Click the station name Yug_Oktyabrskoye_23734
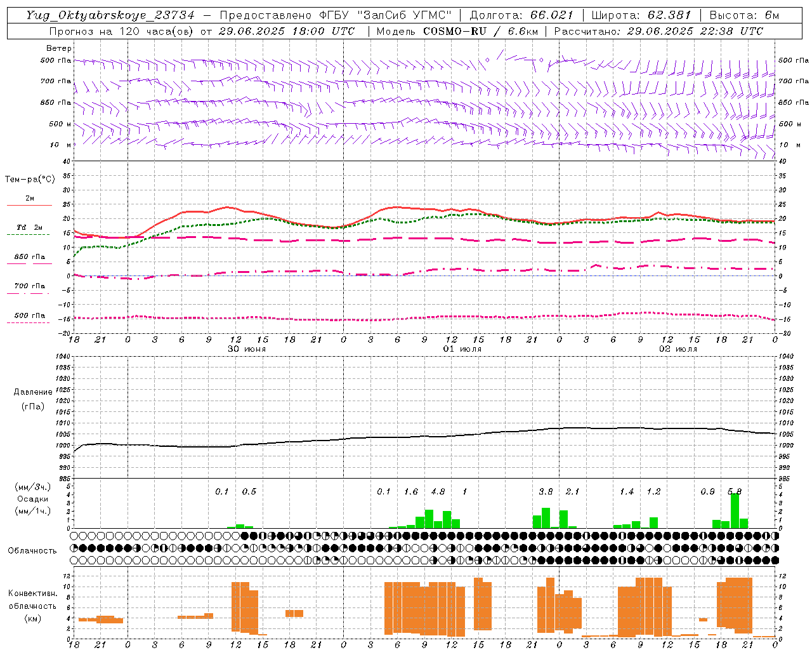The image size is (812, 650). click(111, 15)
